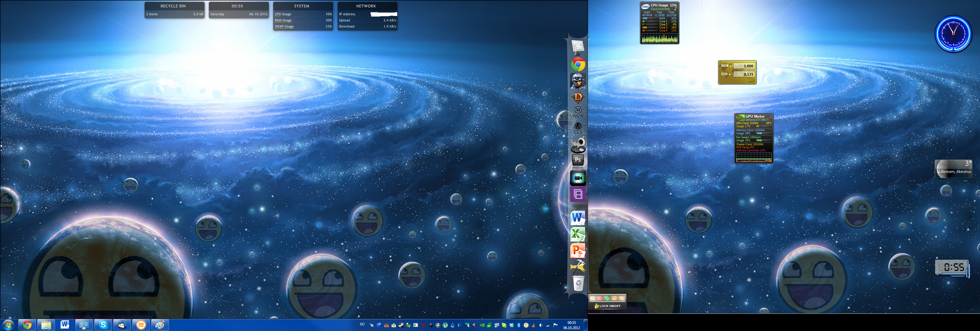Screen dimensions: 980x331
Task: Click the RAM Usage bar in SYSTEM widget
Action: (x=303, y=21)
